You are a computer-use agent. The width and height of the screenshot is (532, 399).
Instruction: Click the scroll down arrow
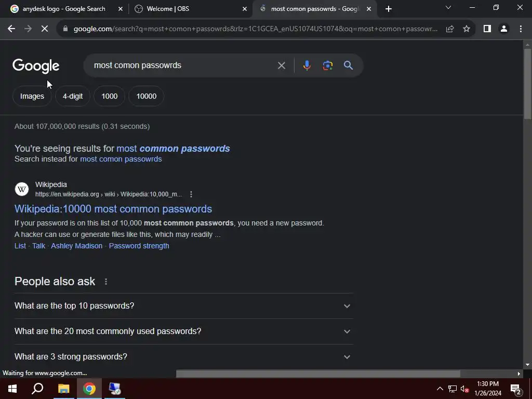click(x=527, y=365)
